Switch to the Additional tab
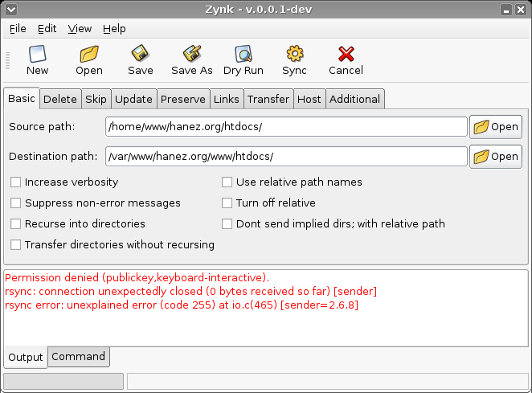 pos(355,99)
